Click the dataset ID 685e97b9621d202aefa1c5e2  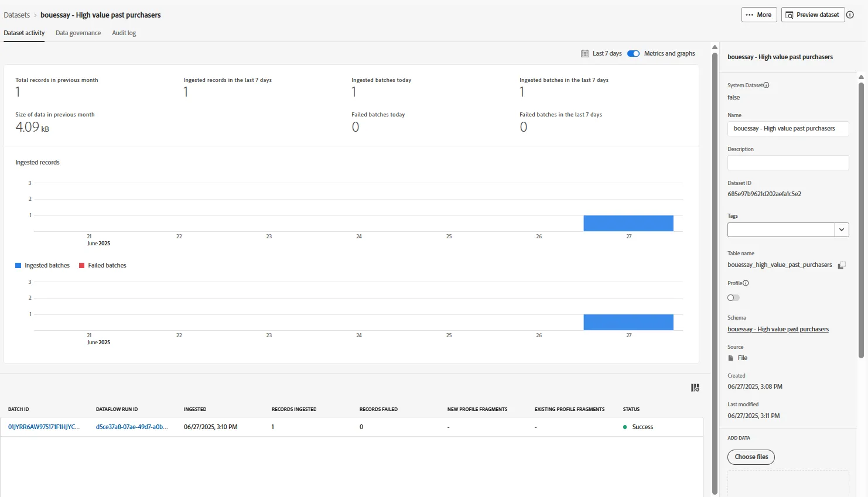[764, 194]
